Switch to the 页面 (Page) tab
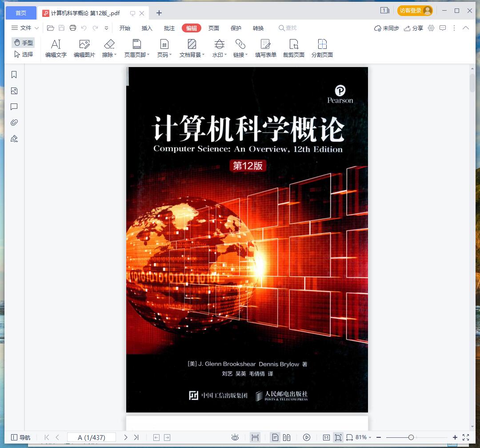This screenshot has height=448, width=480. 214,28
